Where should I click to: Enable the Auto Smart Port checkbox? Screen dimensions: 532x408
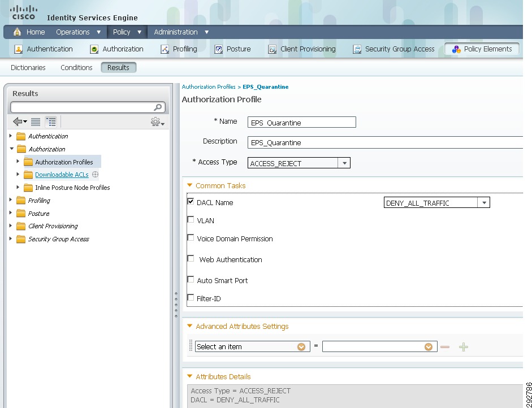coord(191,279)
